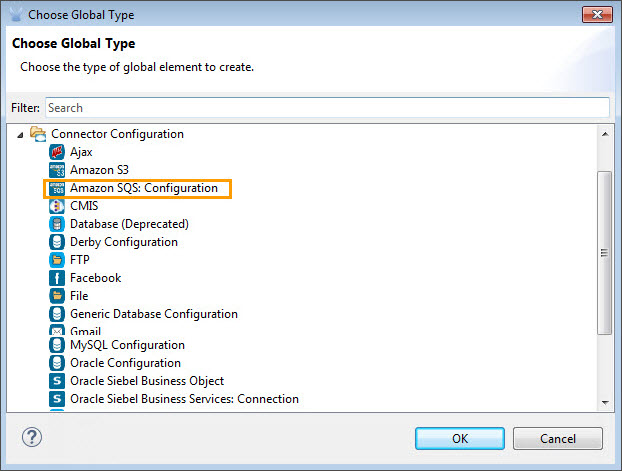Image resolution: width=622 pixels, height=471 pixels.
Task: Select Oracle Siebel Business Services: Connection
Action: tap(184, 399)
